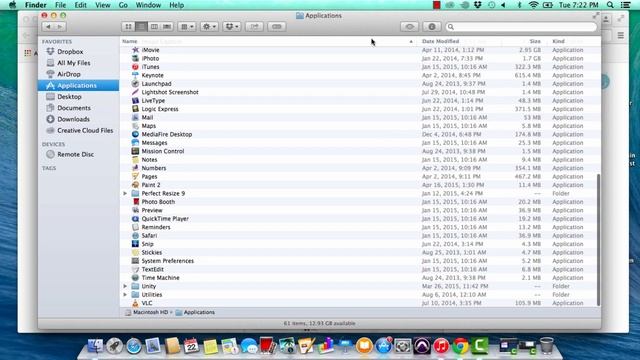
Task: Open Google Chrome from the Dock
Action: [460, 346]
